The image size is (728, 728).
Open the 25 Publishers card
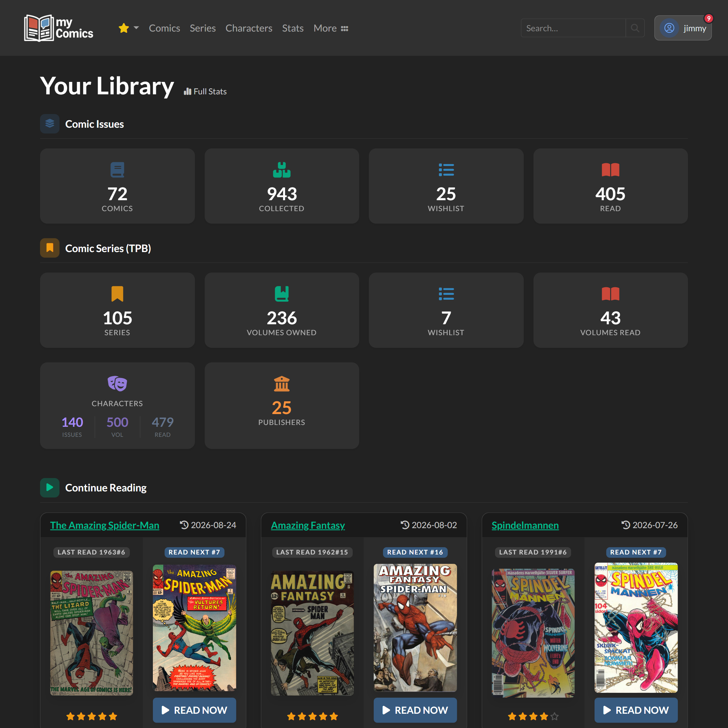point(281,406)
